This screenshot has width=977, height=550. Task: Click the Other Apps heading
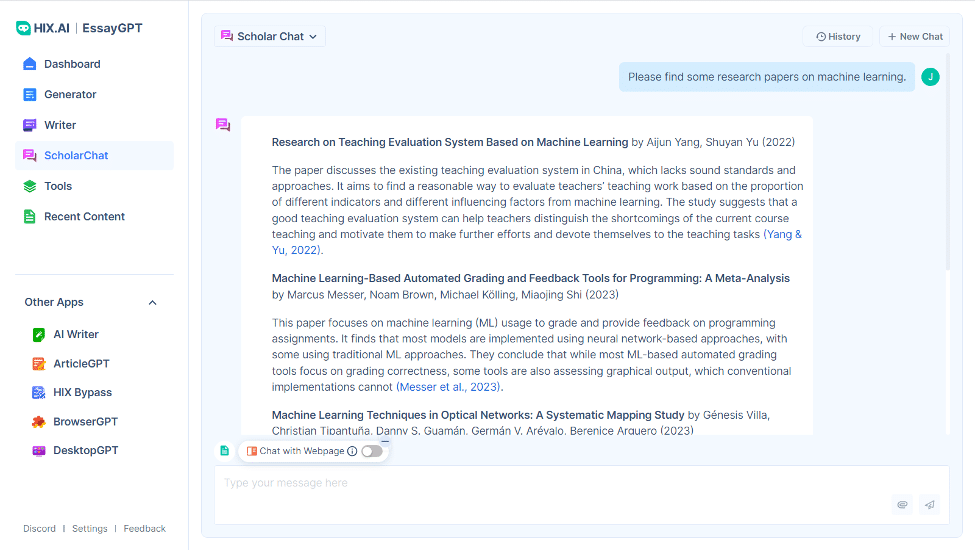click(54, 302)
